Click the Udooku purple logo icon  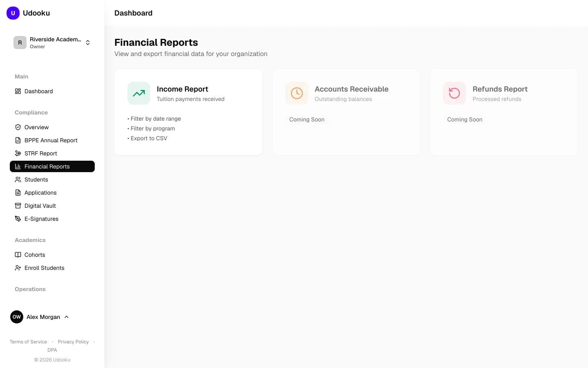pos(13,13)
